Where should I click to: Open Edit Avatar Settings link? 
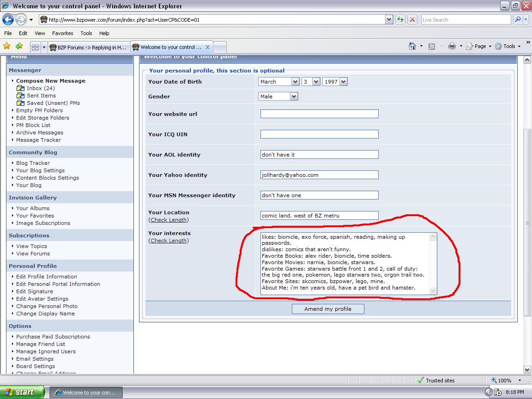click(x=42, y=299)
